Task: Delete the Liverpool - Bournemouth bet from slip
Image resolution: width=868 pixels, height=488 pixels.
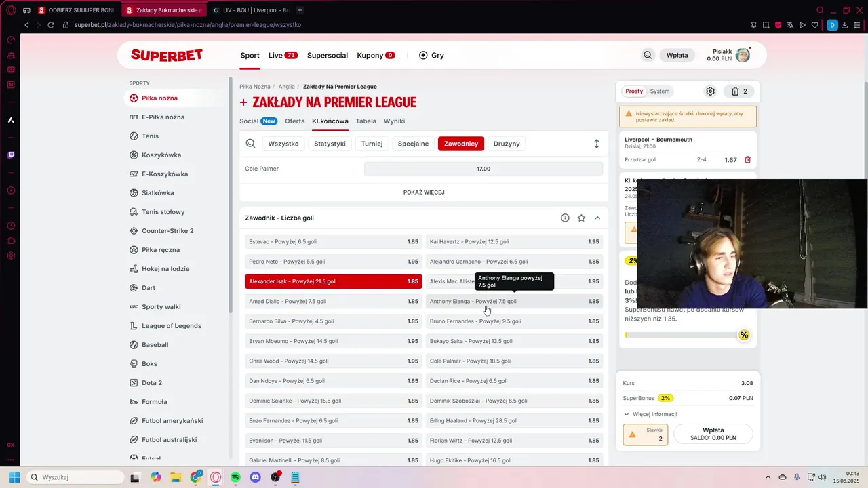Action: click(748, 160)
